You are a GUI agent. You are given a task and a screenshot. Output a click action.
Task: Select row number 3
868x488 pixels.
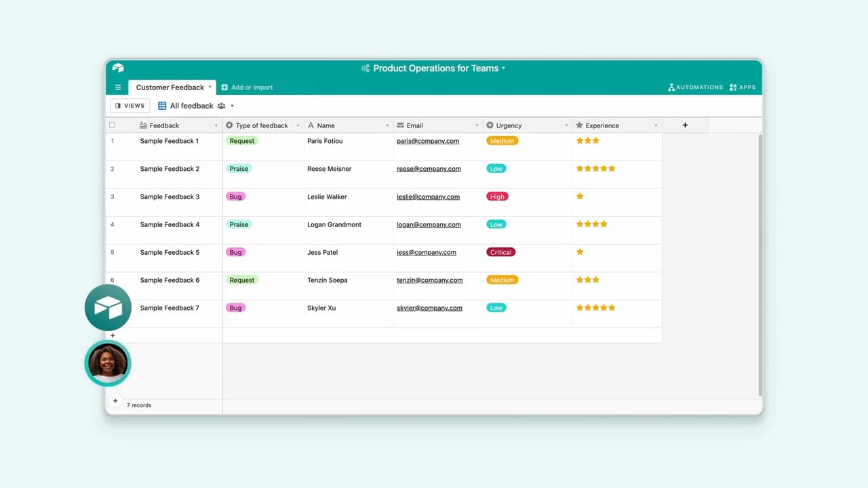[x=113, y=197]
